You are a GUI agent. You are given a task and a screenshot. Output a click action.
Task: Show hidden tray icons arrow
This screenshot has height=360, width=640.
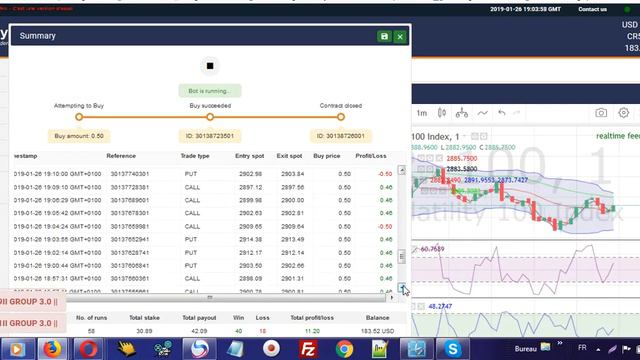pyautogui.click(x=598, y=349)
